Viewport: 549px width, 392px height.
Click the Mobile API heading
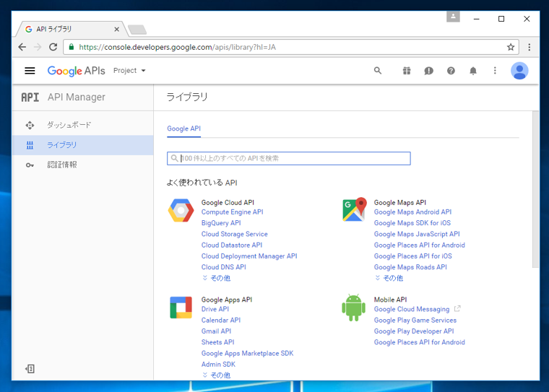390,300
